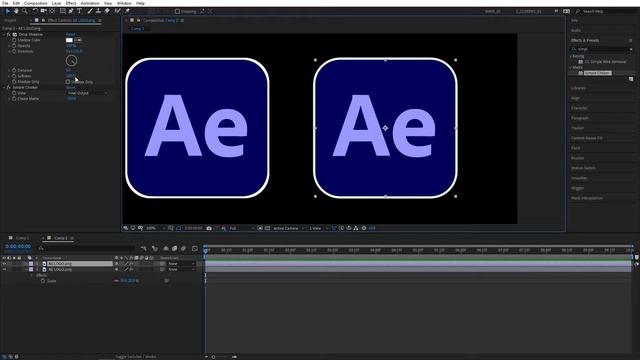The height and width of the screenshot is (360, 640).
Task: Open the viewer resolution Full dropdown
Action: (241, 228)
